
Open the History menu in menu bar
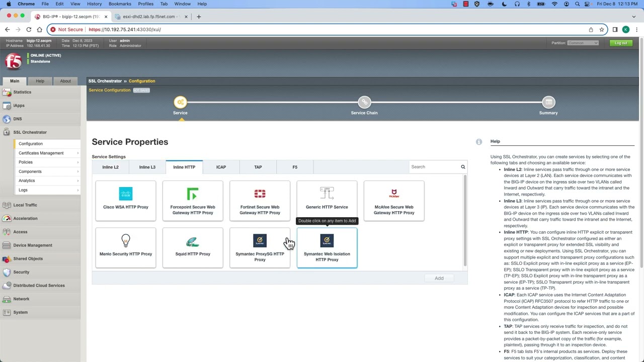pos(94,4)
